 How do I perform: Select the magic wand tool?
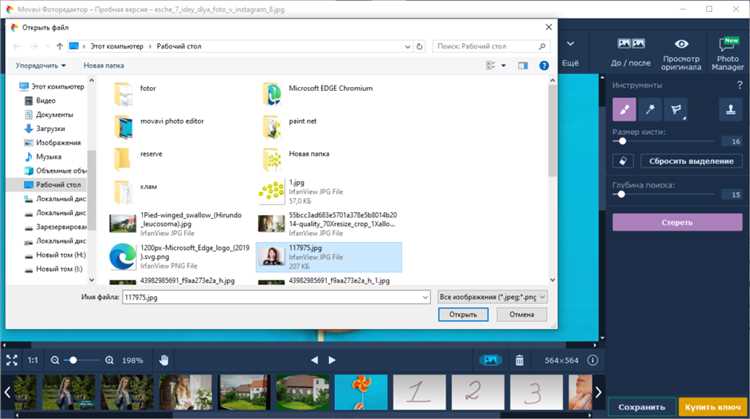652,109
